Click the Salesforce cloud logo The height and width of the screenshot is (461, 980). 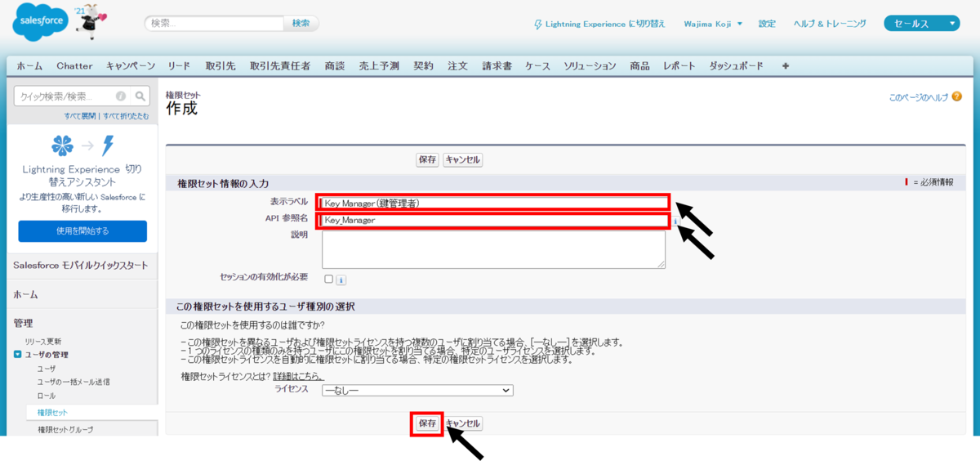coord(42,24)
